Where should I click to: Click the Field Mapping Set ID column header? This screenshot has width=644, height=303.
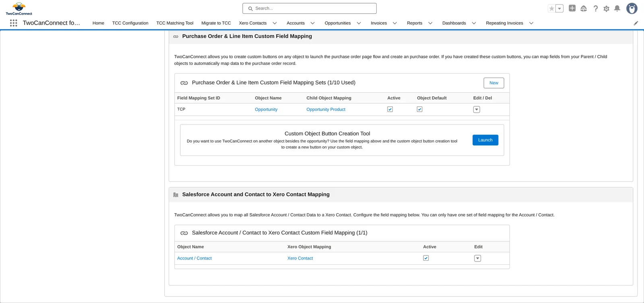point(198,98)
